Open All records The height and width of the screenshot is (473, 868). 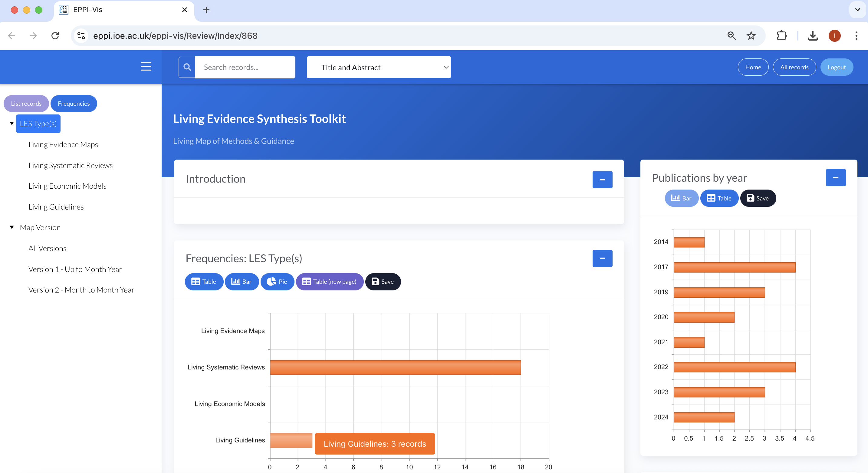(794, 67)
